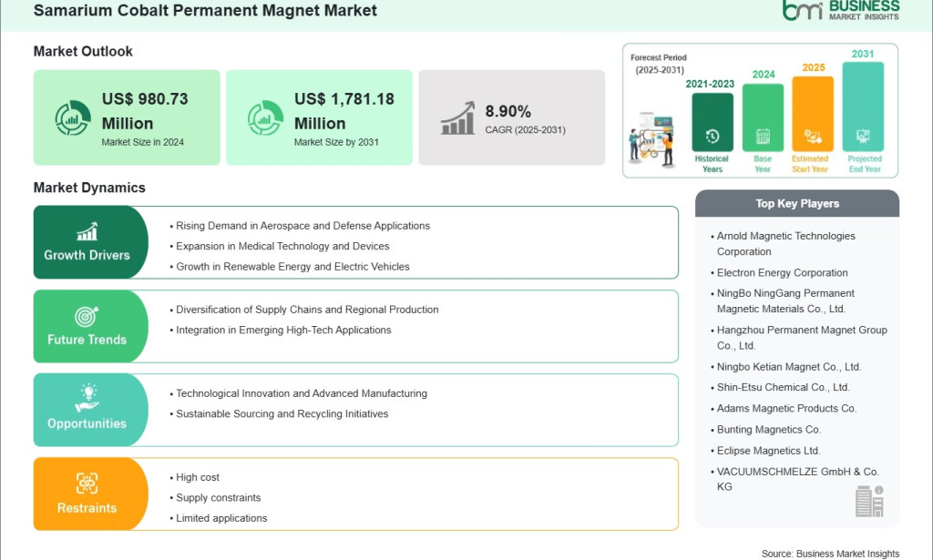This screenshot has width=933, height=560.
Task: Click the 'CAGR (2025-2031)' caption
Action: [526, 129]
